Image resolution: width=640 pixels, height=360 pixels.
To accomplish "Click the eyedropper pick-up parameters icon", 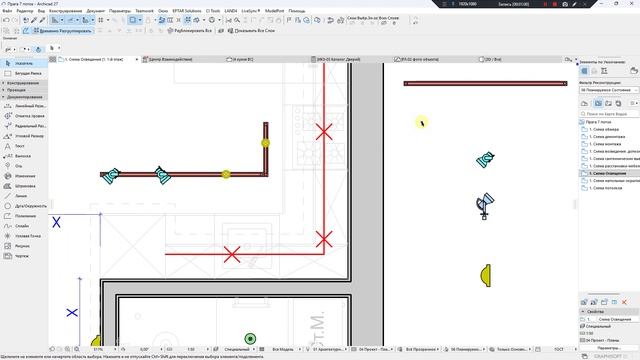I will coord(34,20).
